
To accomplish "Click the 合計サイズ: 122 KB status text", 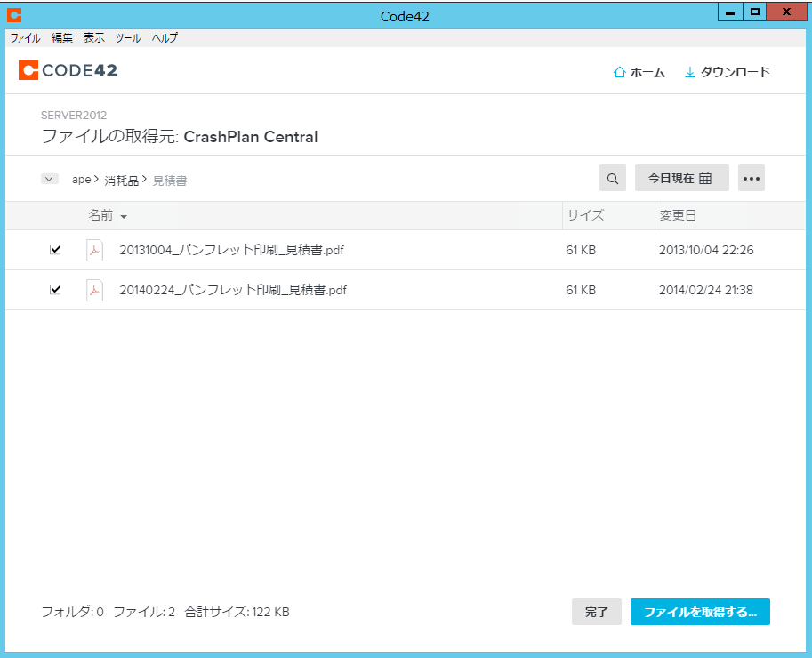I will coord(237,612).
